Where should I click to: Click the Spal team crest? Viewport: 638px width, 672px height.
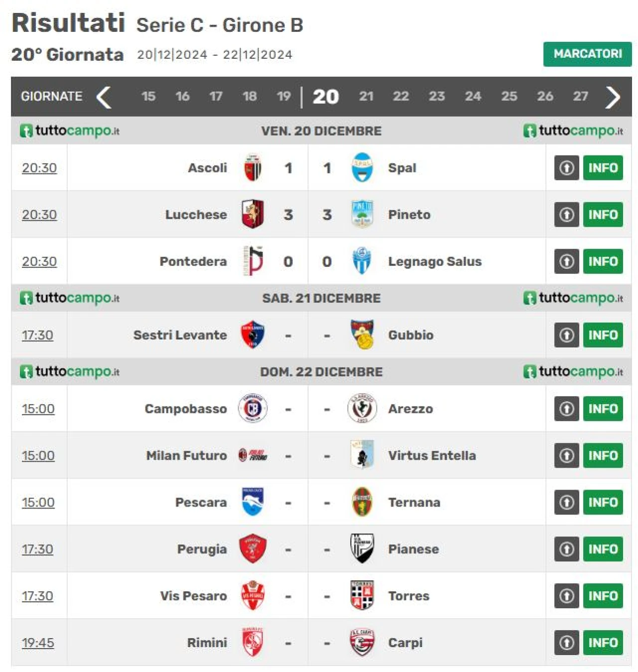(x=362, y=168)
